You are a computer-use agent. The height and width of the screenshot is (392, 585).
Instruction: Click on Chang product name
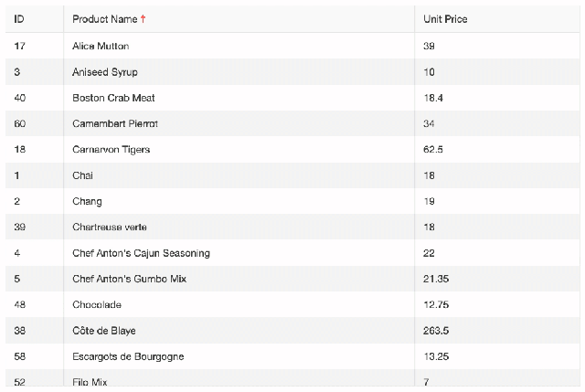coord(87,201)
